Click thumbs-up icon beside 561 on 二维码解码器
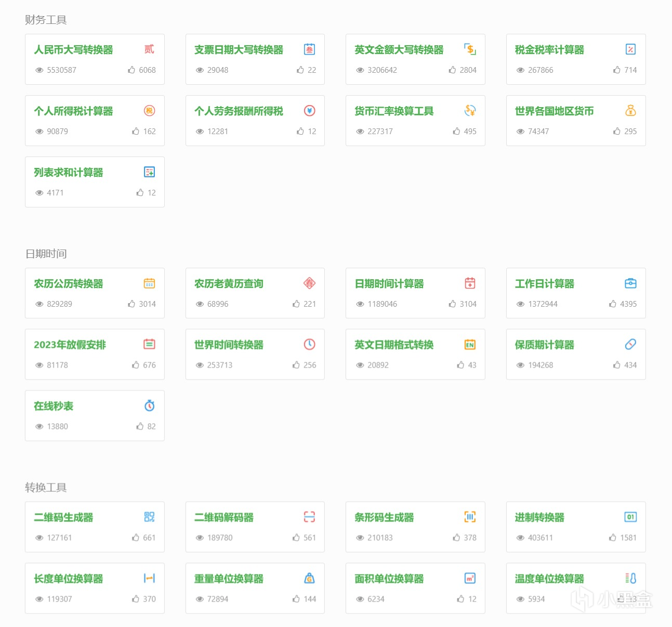The width and height of the screenshot is (672, 627). coord(296,538)
